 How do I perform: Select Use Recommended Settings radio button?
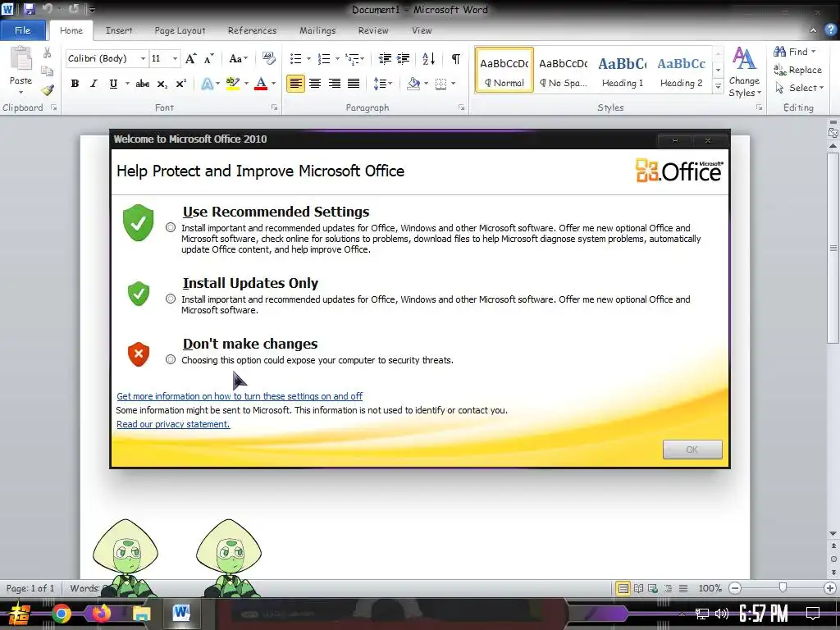171,228
